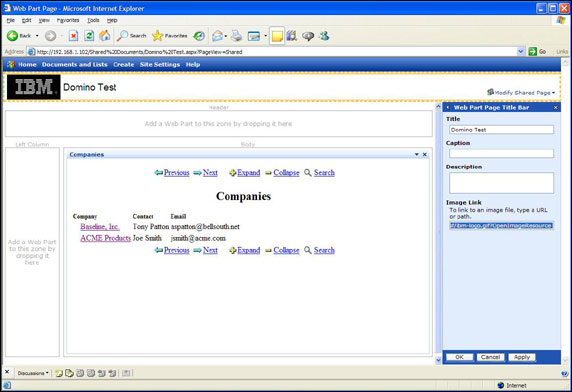Click the Create navigation link

click(x=124, y=65)
